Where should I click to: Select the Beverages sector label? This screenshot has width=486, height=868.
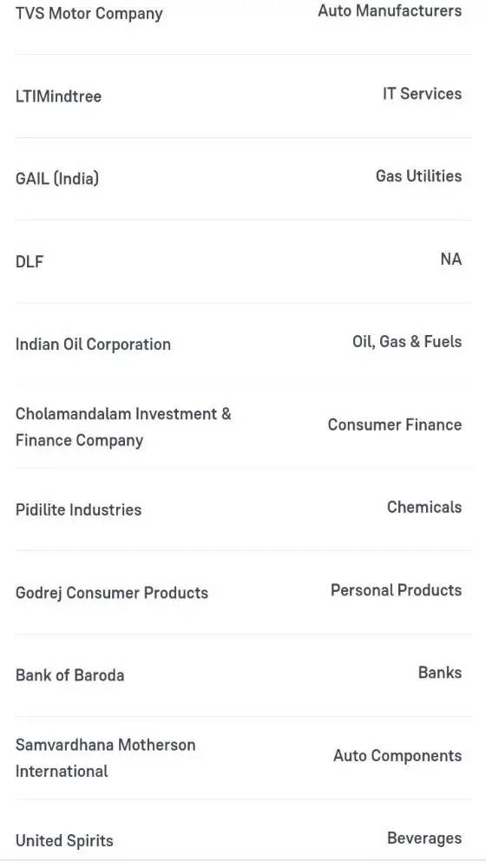(x=424, y=838)
